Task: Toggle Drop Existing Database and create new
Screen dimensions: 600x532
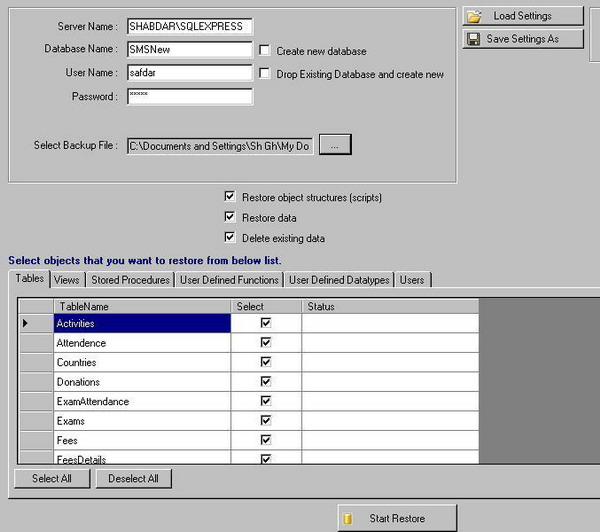Action: click(264, 74)
